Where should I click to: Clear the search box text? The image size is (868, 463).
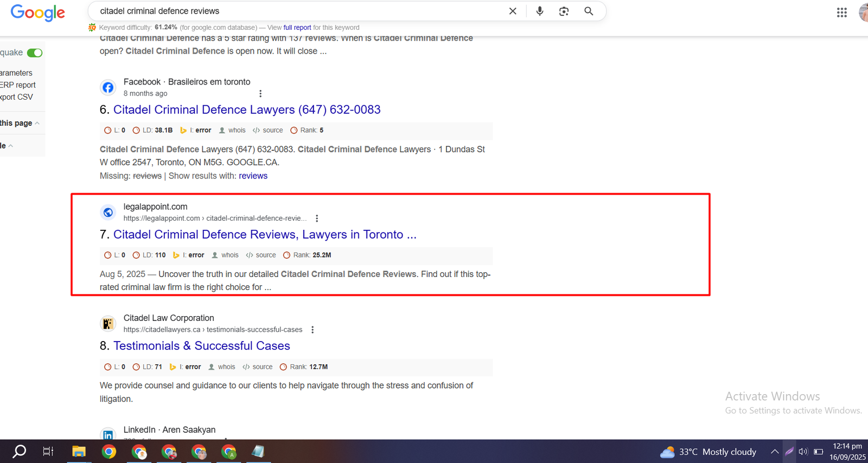tap(513, 11)
